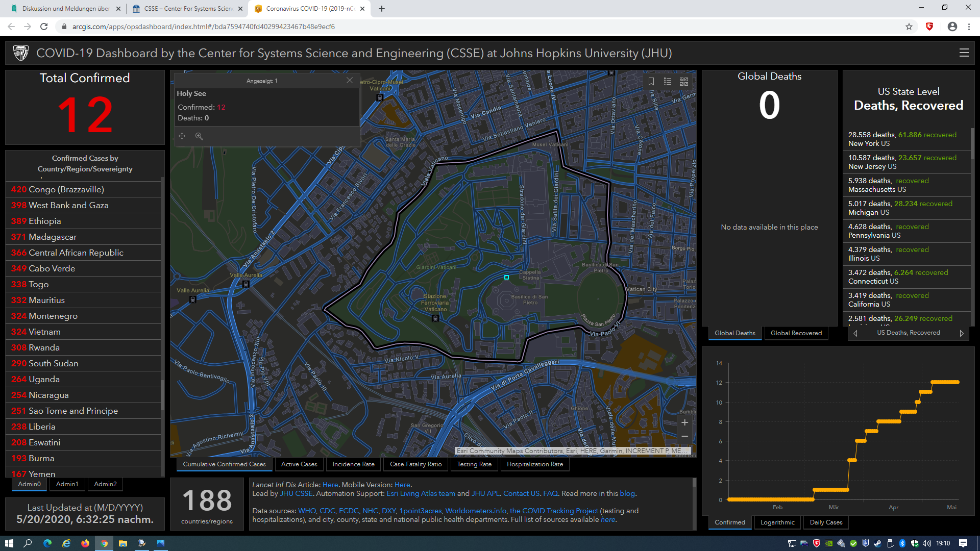Switch to Case-Fatality Ratio tab

click(x=415, y=464)
